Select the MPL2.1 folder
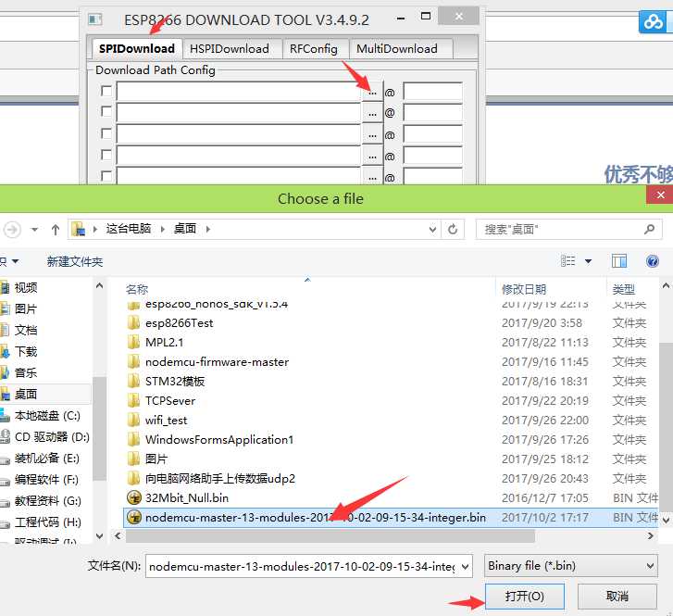The width and height of the screenshot is (673, 616). (165, 343)
